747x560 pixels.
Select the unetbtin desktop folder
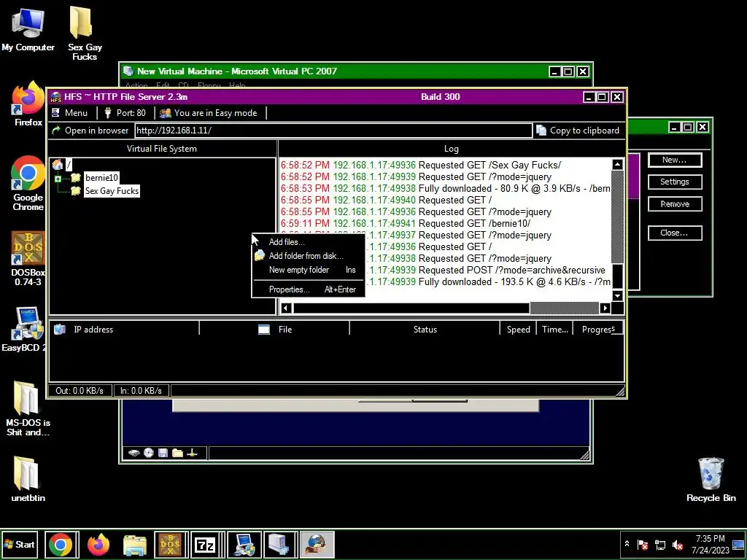click(28, 480)
